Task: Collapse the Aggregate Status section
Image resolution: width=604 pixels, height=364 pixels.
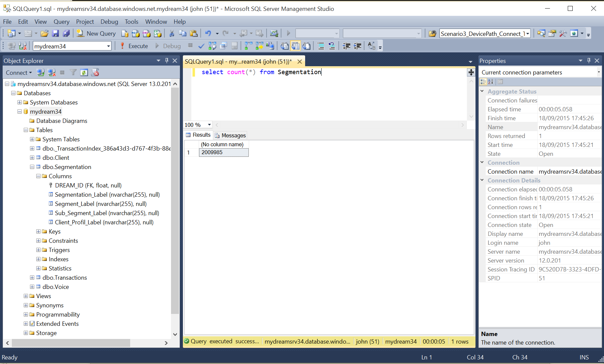Action: [482, 91]
